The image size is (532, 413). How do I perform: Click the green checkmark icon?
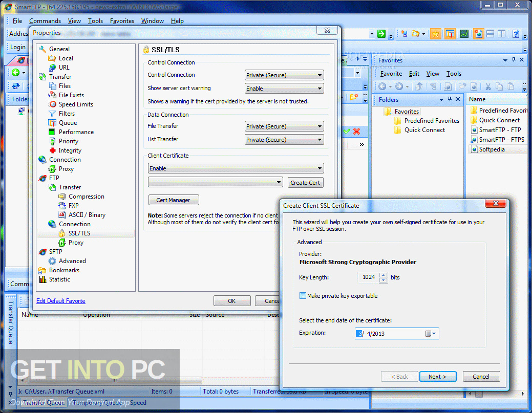click(347, 131)
